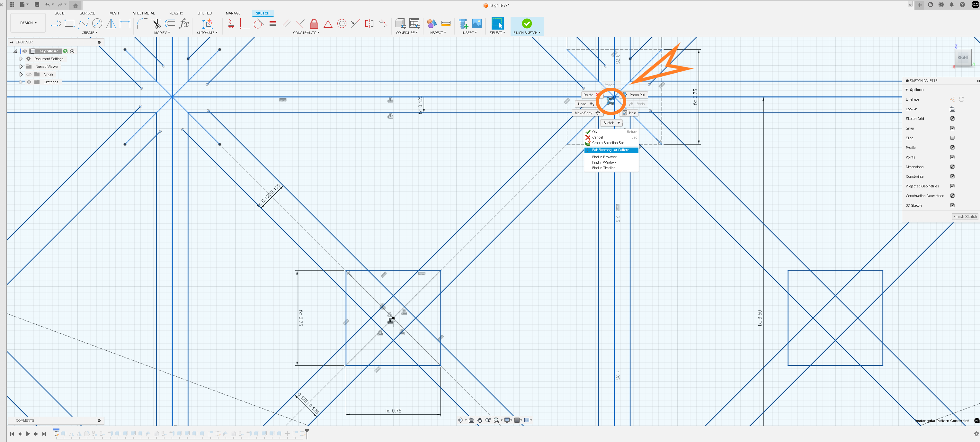Viewport: 980px width, 442px height.
Task: Choose Find in Browser menu entry
Action: [604, 157]
